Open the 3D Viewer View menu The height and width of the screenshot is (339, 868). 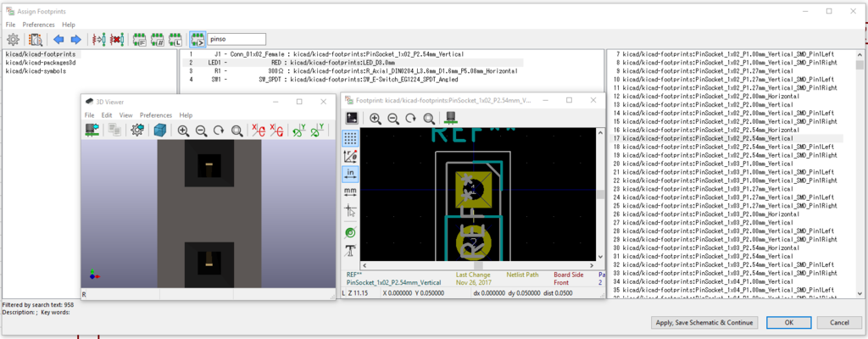point(125,115)
